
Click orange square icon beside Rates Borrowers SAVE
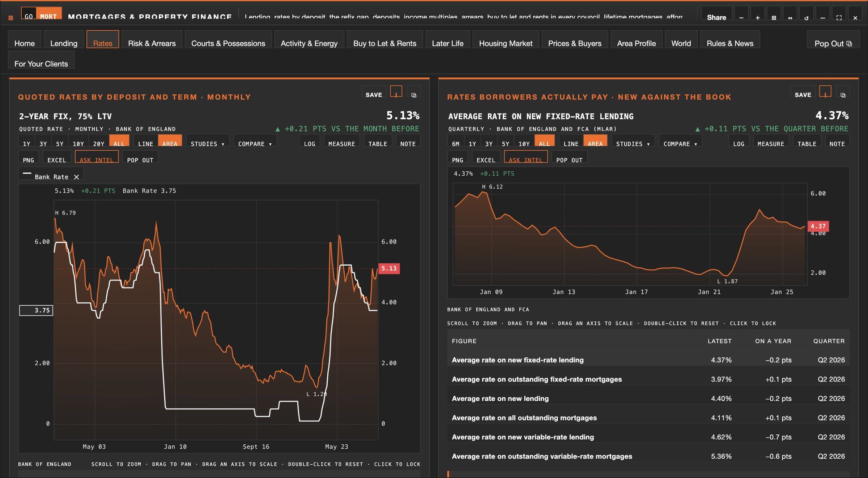click(x=825, y=91)
